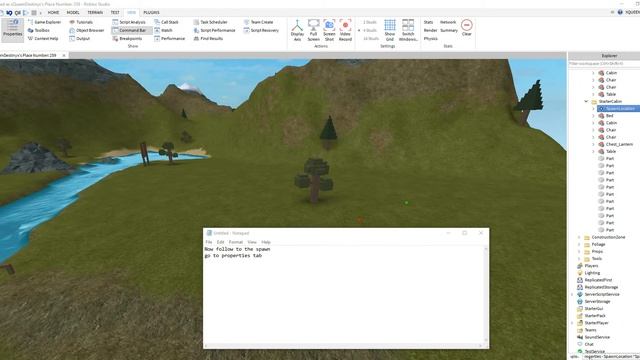Click the Explorer filter workspace field

pyautogui.click(x=604, y=64)
